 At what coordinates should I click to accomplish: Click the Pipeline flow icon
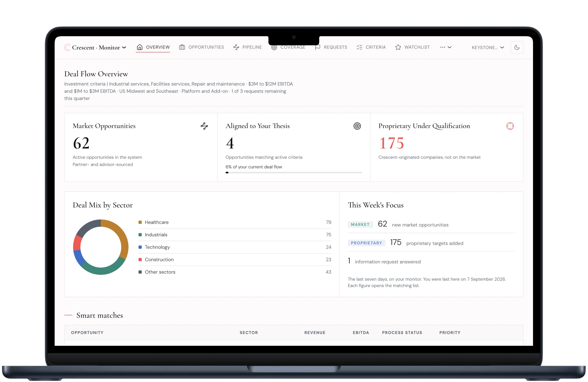[x=236, y=47]
